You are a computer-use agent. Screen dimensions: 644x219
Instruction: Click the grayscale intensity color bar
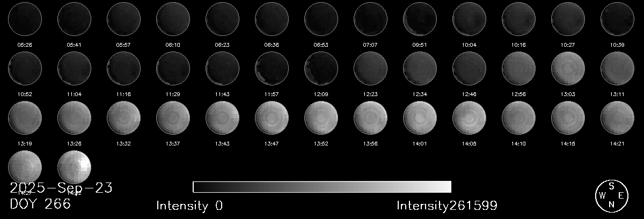[322, 187]
